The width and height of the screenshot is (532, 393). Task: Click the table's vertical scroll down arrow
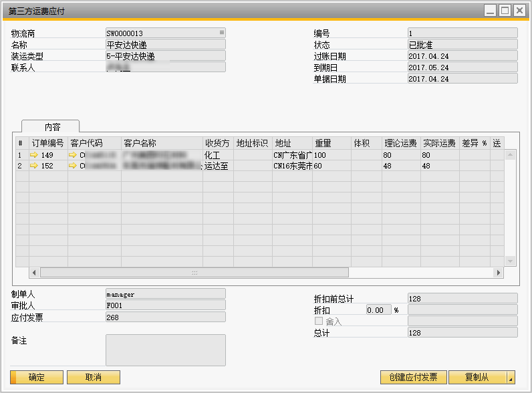click(510, 261)
